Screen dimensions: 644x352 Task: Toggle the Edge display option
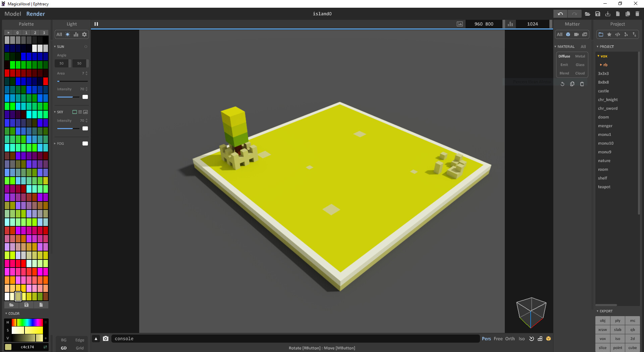[x=79, y=340]
